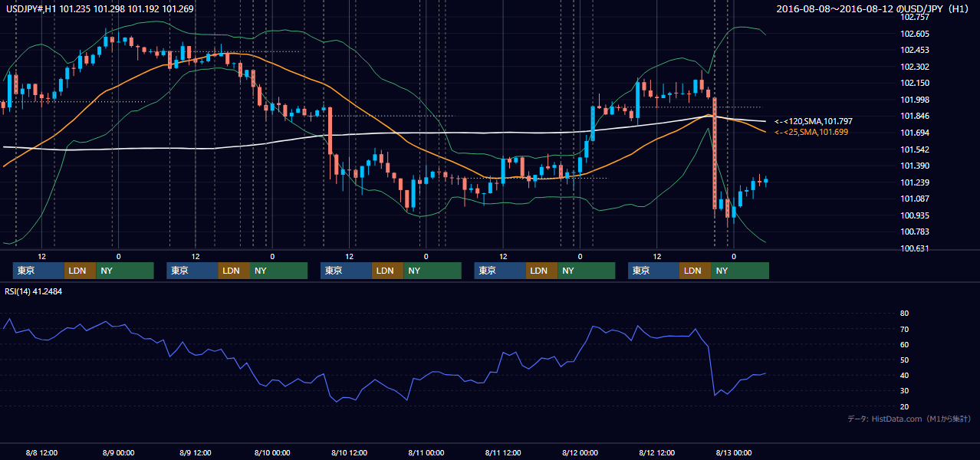Click the LDN session block for August 8
Viewport: 980px width, 460px height.
[x=80, y=271]
